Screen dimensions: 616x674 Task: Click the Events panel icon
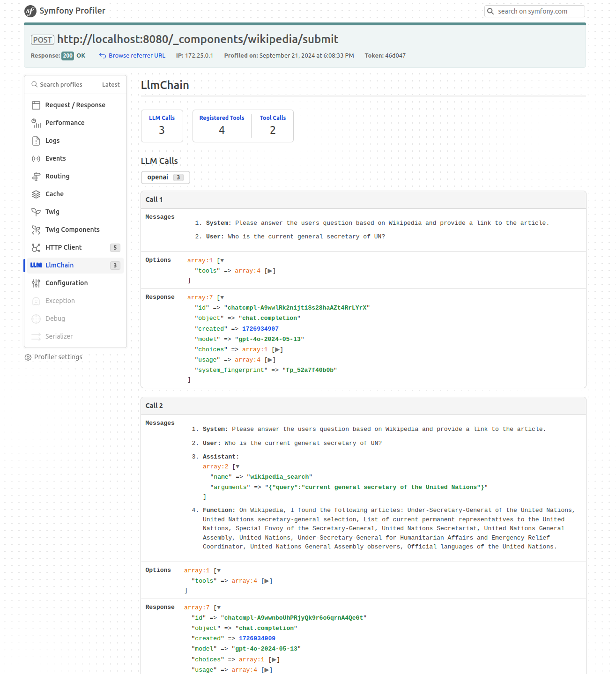pyautogui.click(x=36, y=158)
